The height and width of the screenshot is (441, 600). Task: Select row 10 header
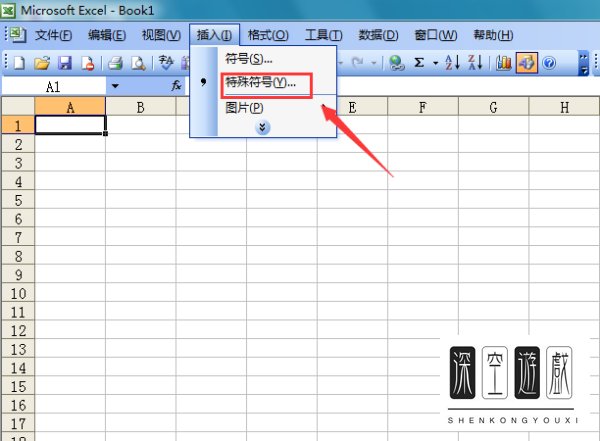pos(18,293)
